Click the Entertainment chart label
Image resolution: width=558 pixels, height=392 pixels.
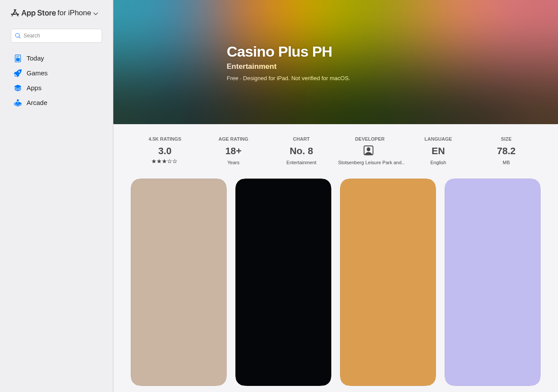[301, 162]
